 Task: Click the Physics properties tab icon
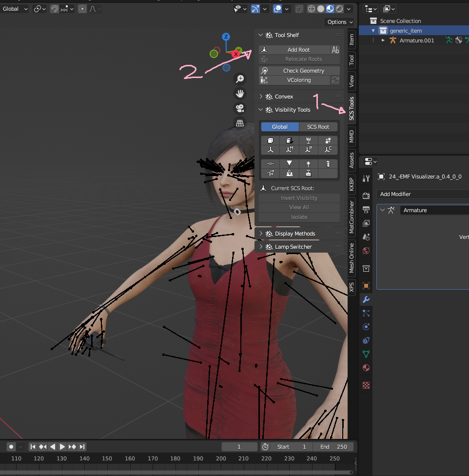[366, 327]
